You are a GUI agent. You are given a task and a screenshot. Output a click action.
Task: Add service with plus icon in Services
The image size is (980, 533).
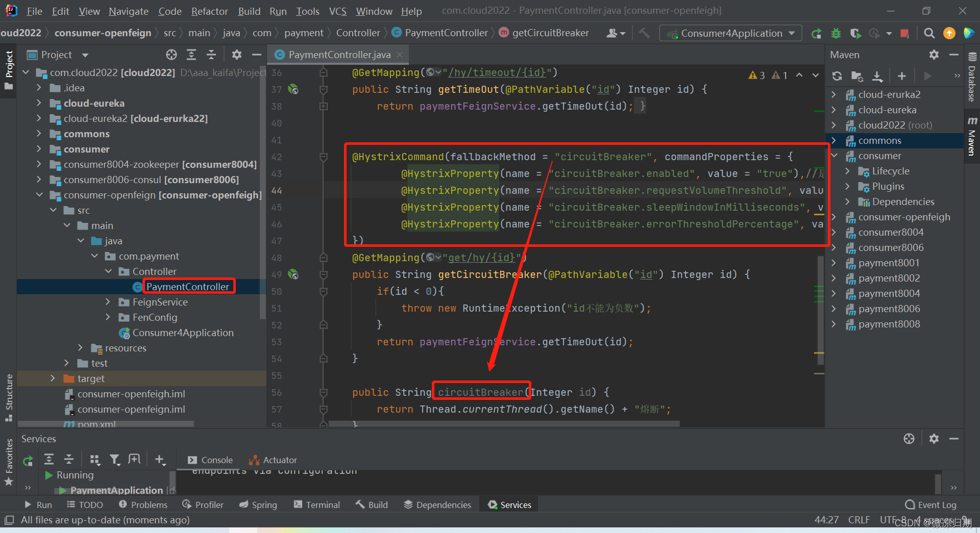[x=160, y=460]
